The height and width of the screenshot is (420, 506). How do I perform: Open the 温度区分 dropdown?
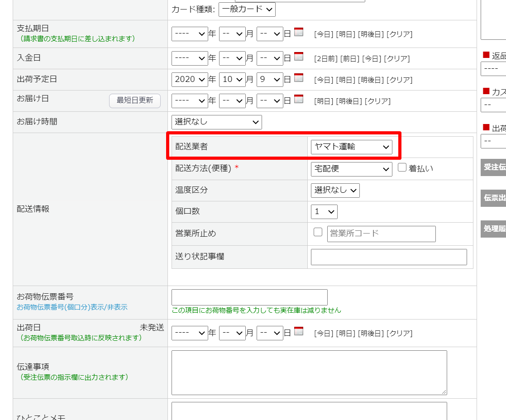pyautogui.click(x=335, y=190)
